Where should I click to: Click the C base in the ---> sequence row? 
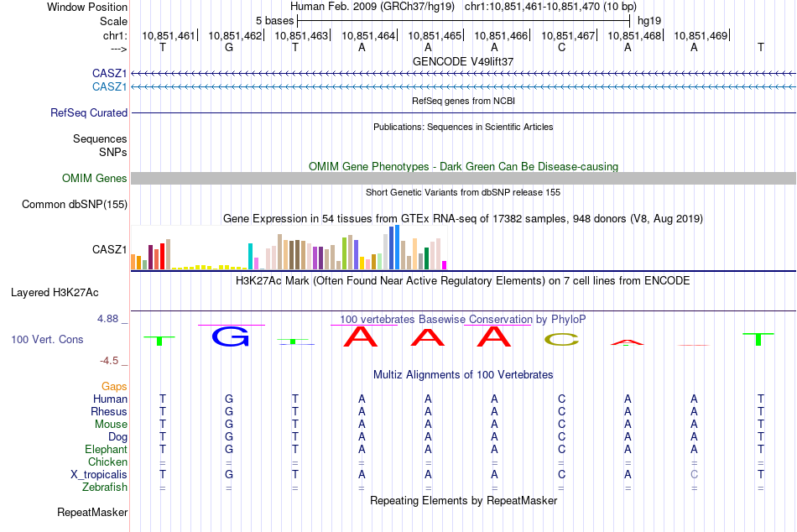coord(561,47)
